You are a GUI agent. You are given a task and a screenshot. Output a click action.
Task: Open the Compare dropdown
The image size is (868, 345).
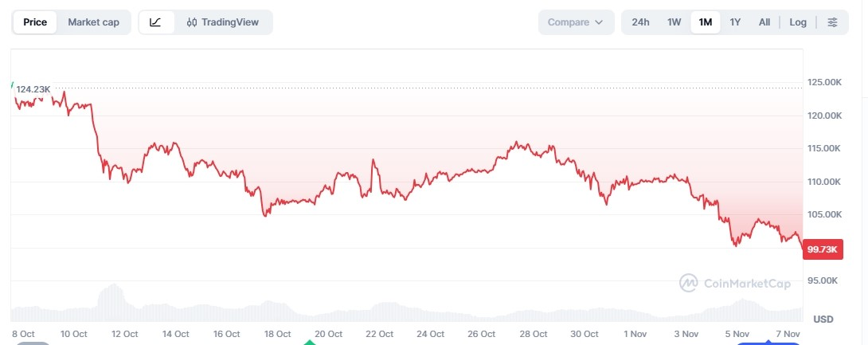pyautogui.click(x=569, y=22)
